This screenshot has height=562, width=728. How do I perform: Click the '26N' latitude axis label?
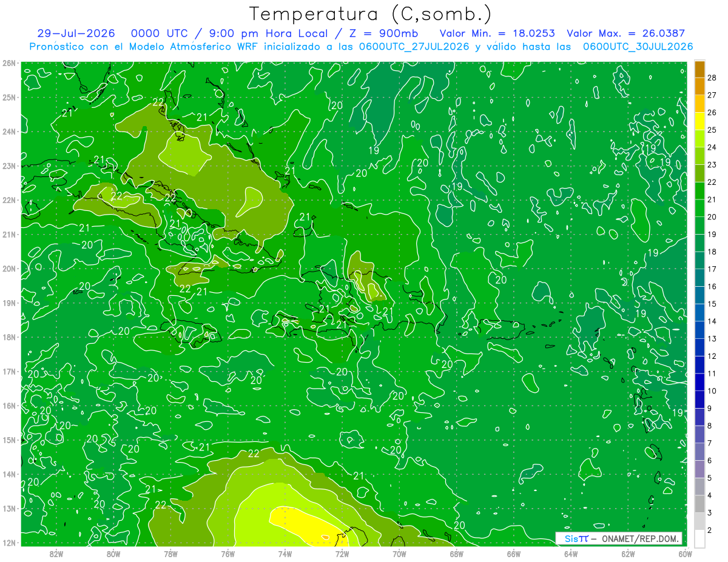pos(9,63)
